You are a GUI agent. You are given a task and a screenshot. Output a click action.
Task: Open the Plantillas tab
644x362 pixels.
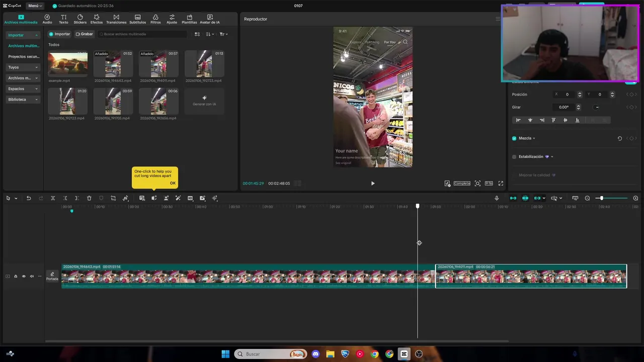coord(189,19)
